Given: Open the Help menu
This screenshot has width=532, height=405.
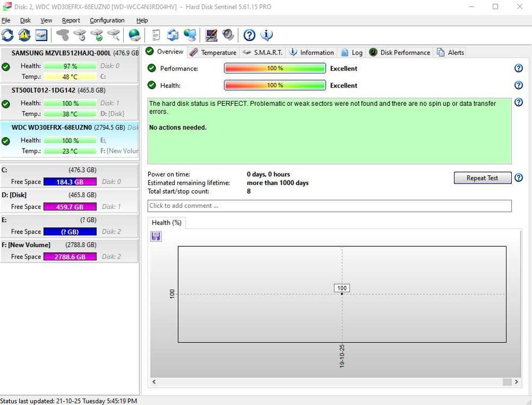Looking at the screenshot, I should [142, 20].
